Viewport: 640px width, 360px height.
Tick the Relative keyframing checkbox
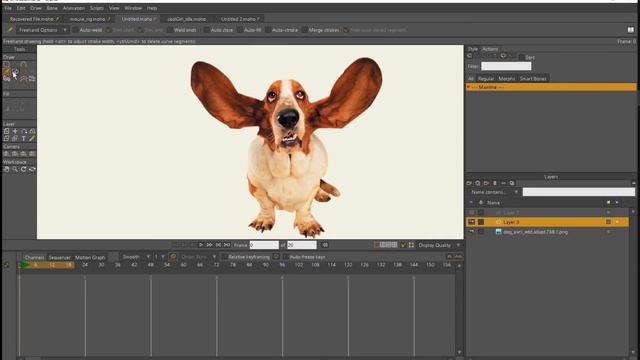(224, 257)
